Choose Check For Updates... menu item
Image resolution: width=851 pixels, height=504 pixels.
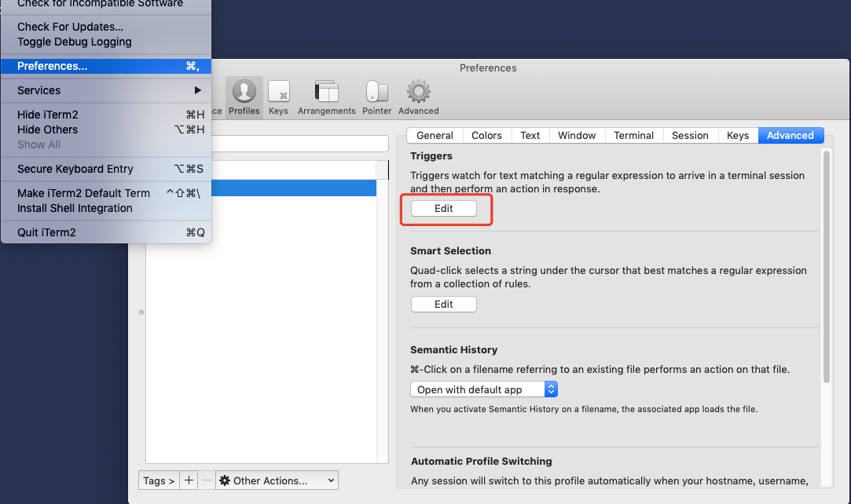[x=106, y=27]
